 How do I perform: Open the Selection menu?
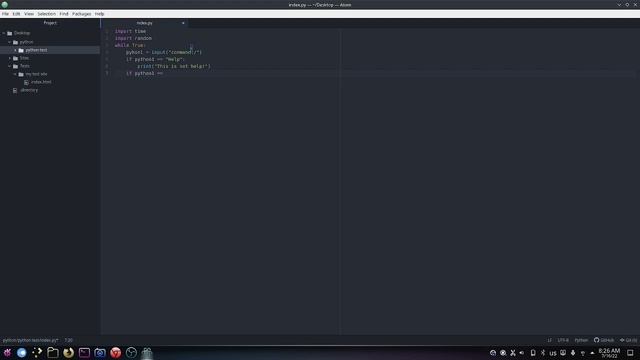coord(47,14)
